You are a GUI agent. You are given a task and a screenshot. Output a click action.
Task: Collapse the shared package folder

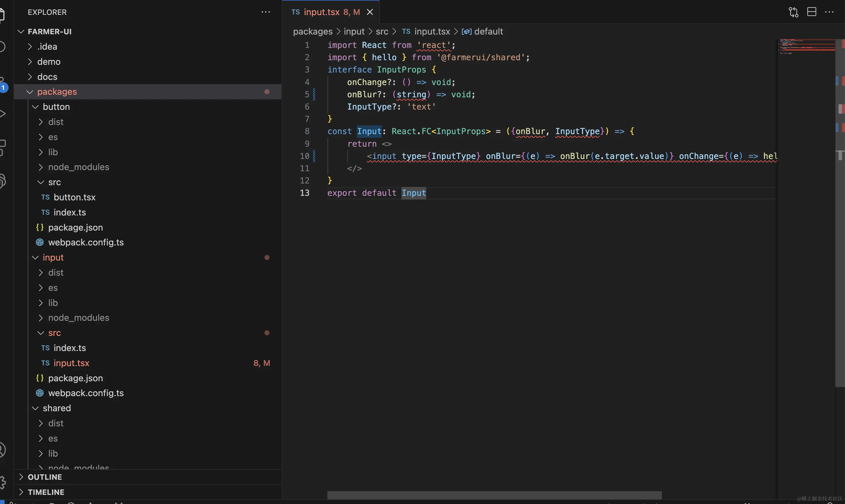click(148, 408)
